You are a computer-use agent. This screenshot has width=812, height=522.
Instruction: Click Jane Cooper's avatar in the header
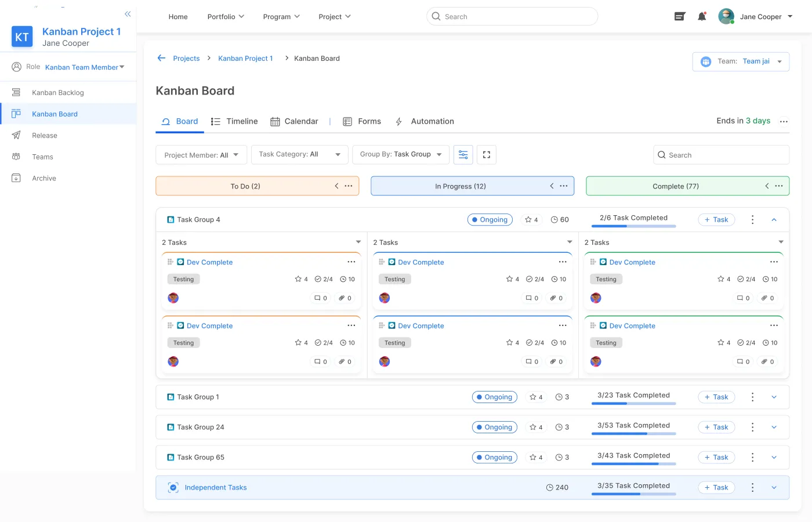pos(726,16)
